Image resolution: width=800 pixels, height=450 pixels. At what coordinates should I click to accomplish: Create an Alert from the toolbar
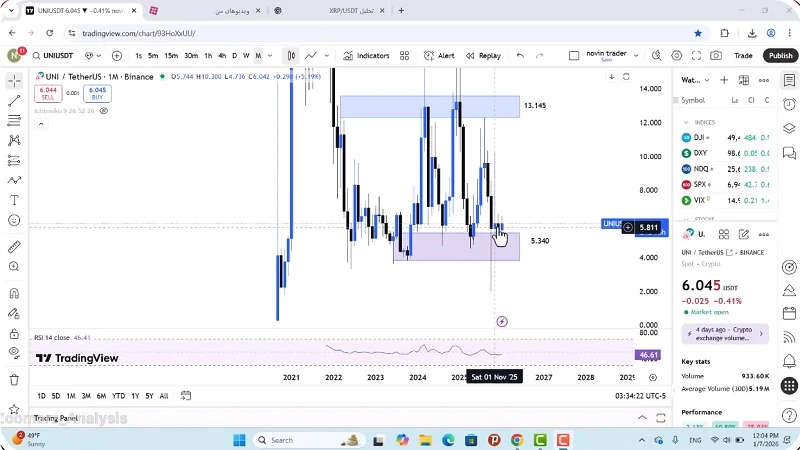pos(438,56)
